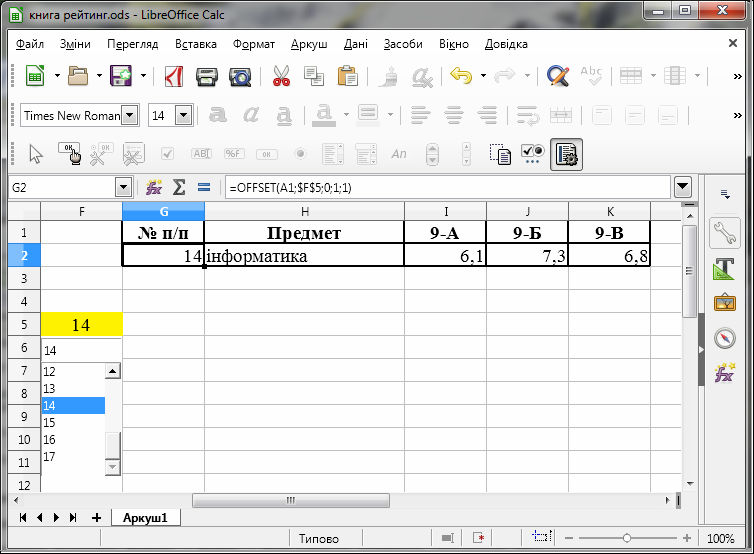
Task: Click the New spreadsheet icon
Action: click(x=35, y=76)
